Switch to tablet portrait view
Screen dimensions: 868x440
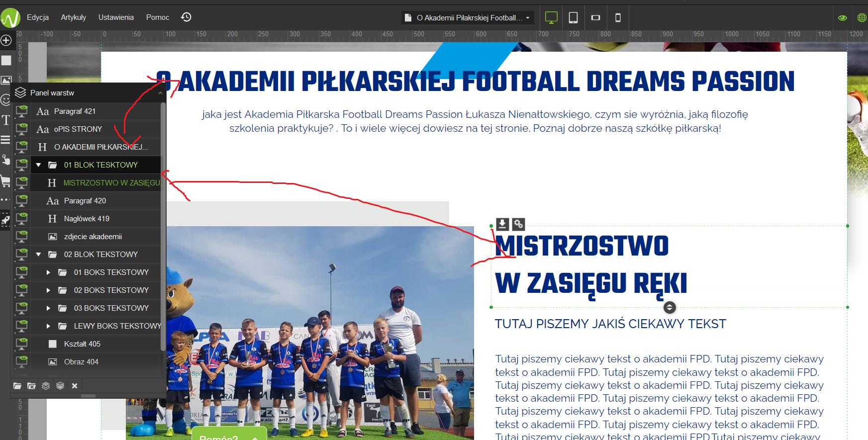pyautogui.click(x=573, y=18)
